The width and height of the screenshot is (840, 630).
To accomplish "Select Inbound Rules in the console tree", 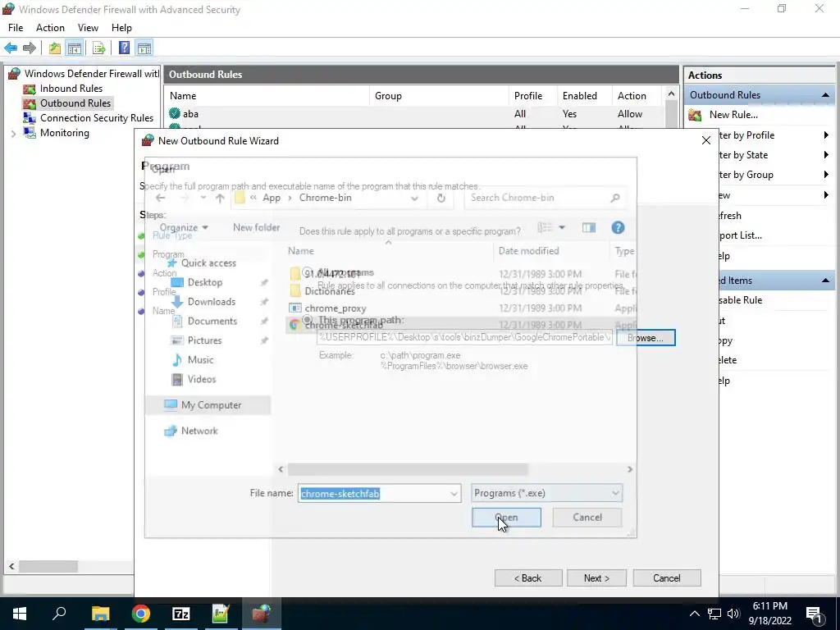I will [x=71, y=89].
